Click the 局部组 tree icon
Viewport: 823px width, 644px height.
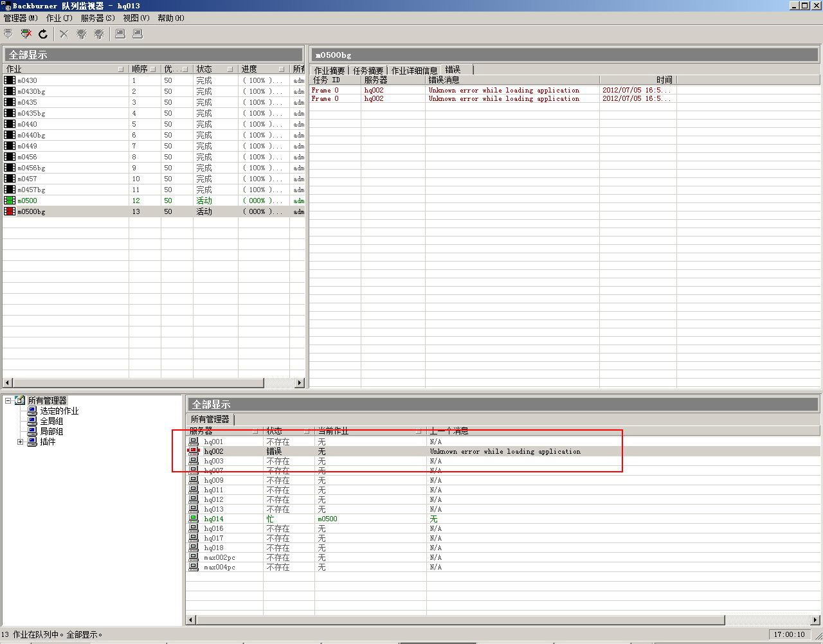[x=32, y=431]
